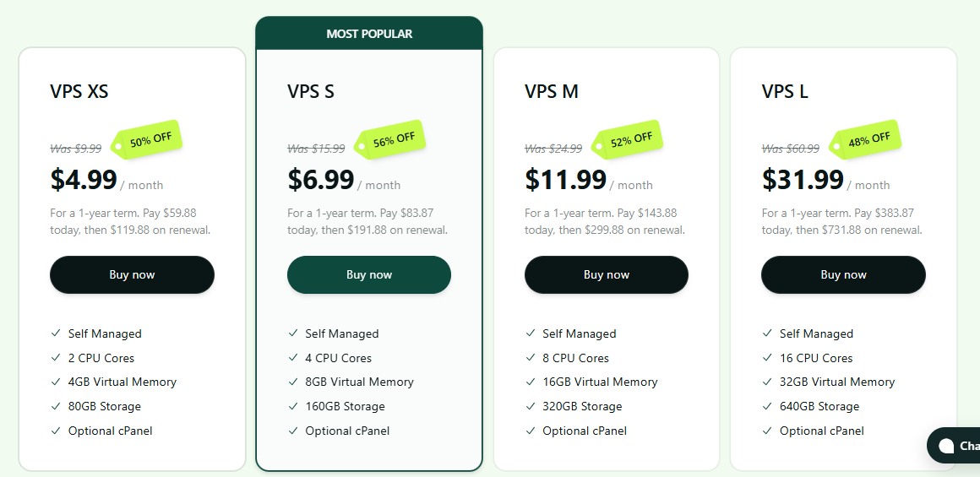Click checkmark beside 16GB Virtual Memory
The width and height of the screenshot is (980, 477).
(x=530, y=382)
